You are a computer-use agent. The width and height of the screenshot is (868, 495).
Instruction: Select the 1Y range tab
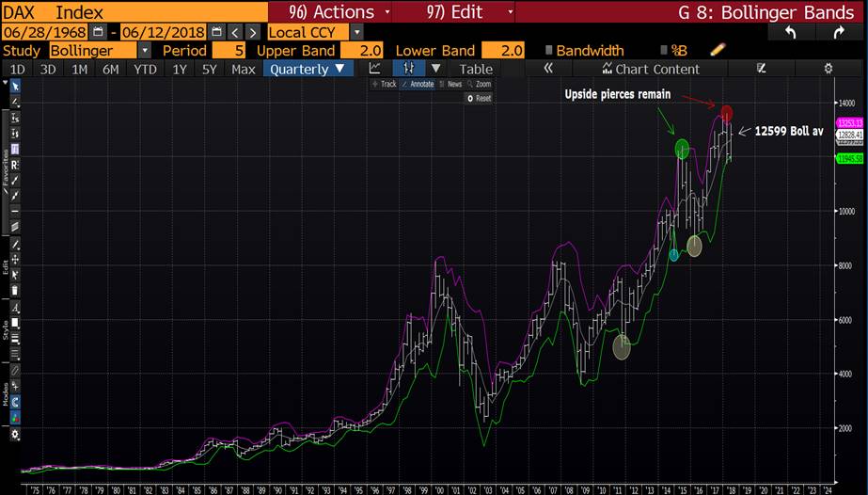(x=180, y=70)
